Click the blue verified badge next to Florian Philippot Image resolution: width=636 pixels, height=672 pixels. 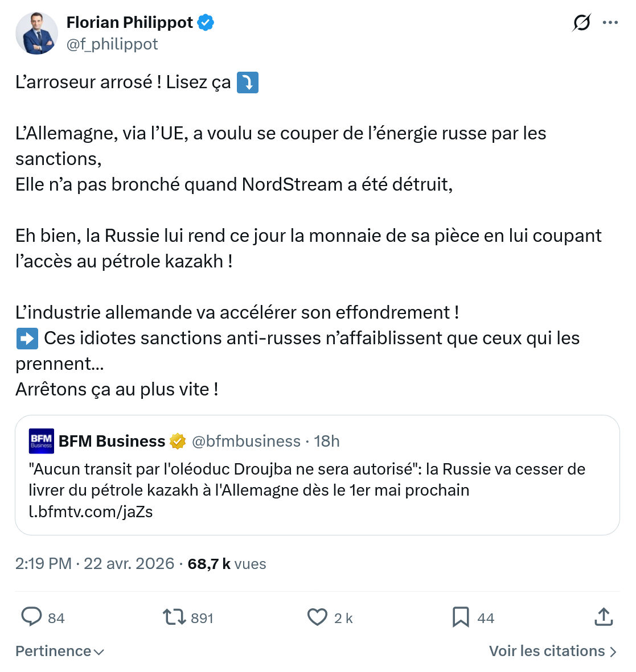[206, 22]
